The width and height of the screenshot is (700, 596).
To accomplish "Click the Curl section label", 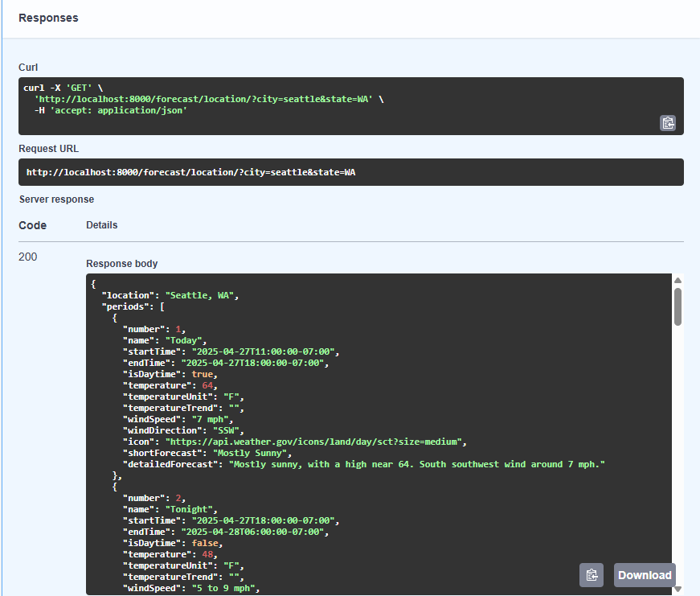I will pyautogui.click(x=28, y=68).
